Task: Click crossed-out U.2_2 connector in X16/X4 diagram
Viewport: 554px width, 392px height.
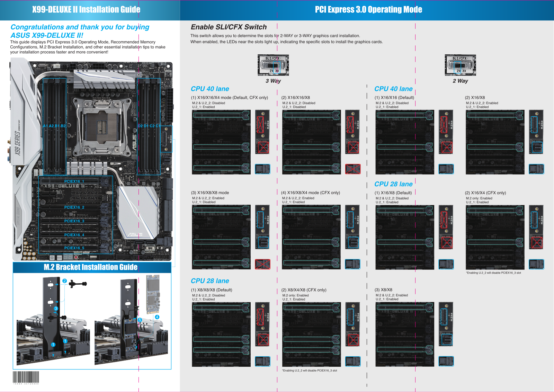Action: coord(537,242)
